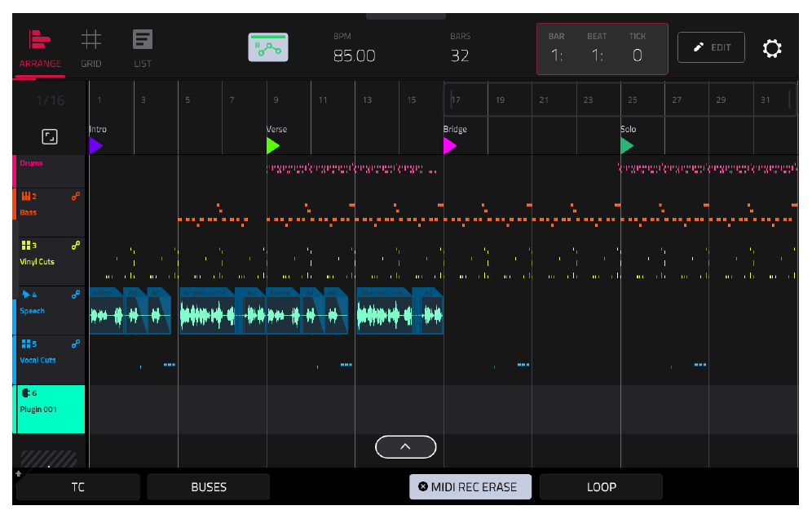Screen dimensions: 812x519
Task: Click the keyboard icon on Bass track
Action: (x=25, y=196)
